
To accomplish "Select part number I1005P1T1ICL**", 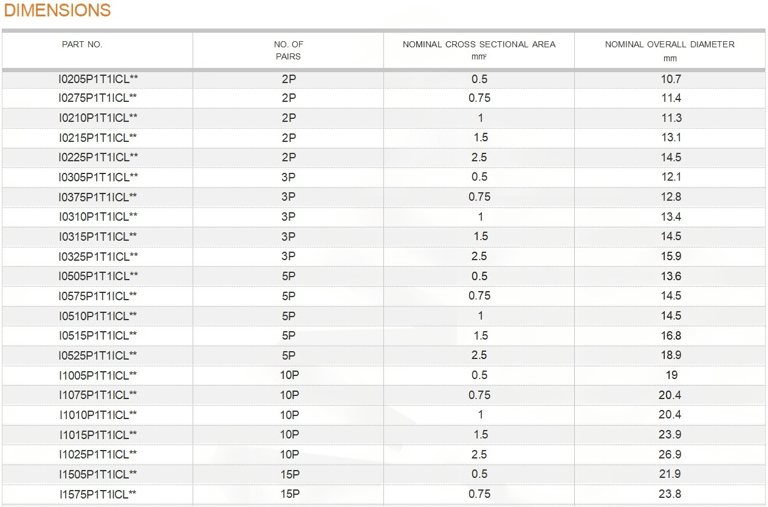I will (x=98, y=375).
